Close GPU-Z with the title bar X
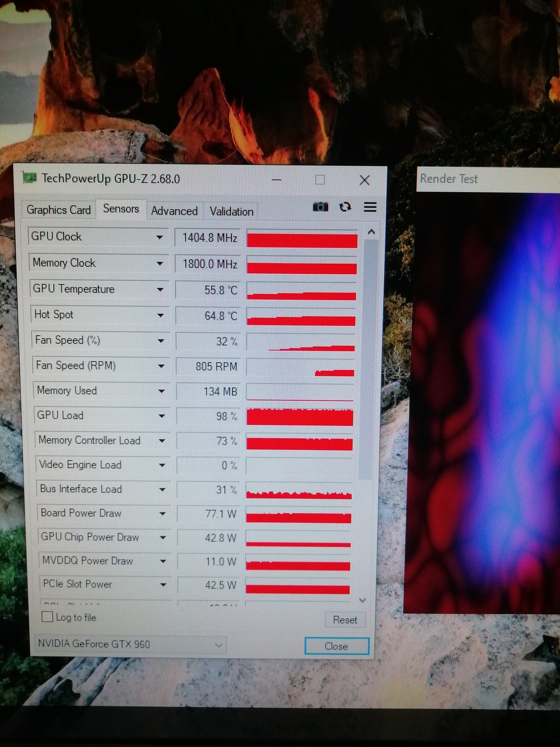This screenshot has height=747, width=560. pyautogui.click(x=364, y=180)
